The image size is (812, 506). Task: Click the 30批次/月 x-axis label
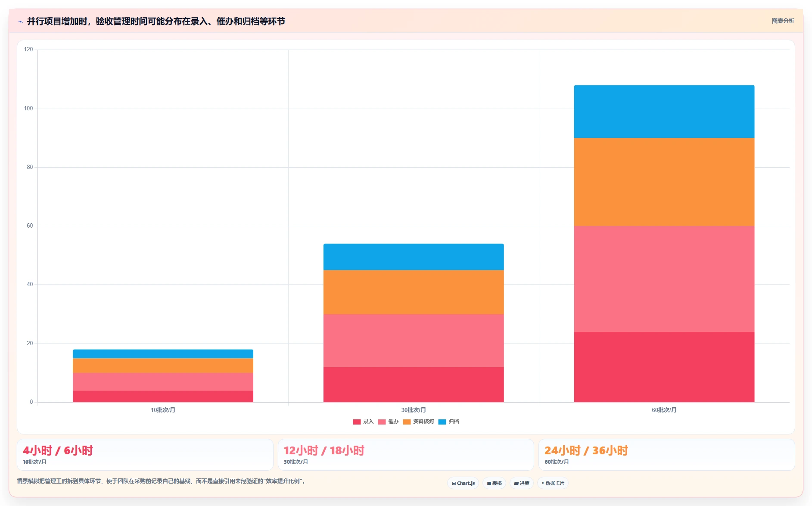[414, 410]
